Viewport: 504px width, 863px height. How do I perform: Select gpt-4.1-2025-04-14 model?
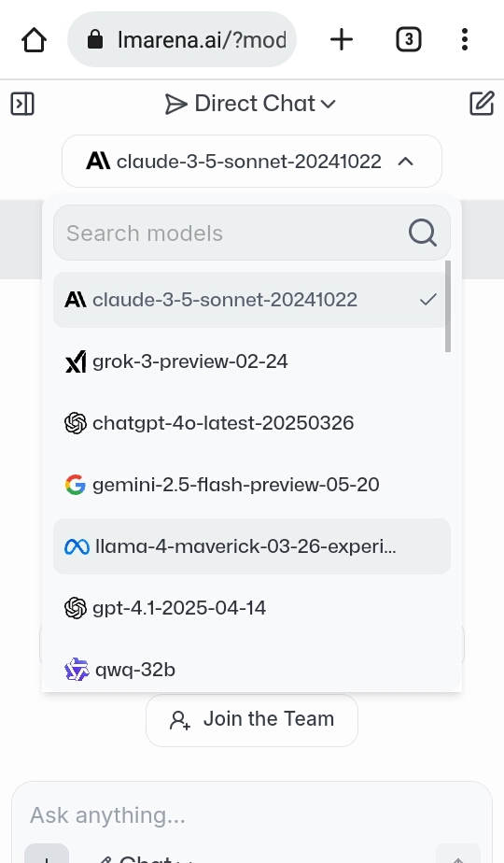pyautogui.click(x=252, y=608)
